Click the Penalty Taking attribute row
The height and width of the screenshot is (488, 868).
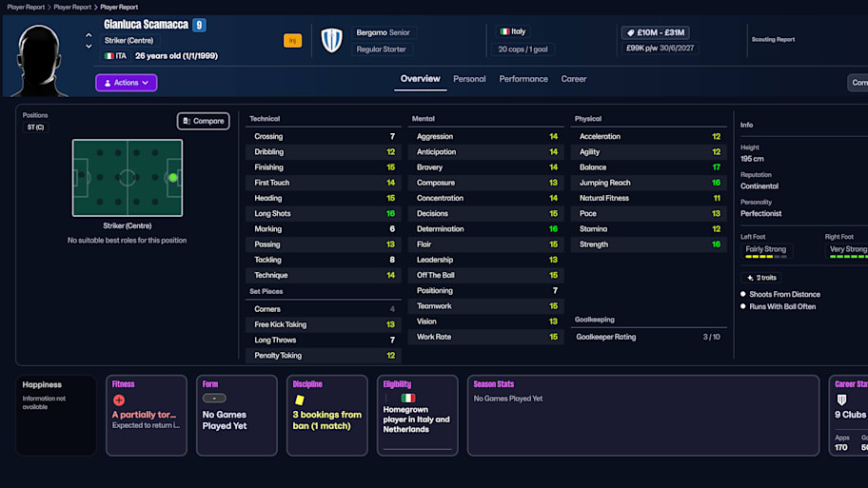pos(324,356)
